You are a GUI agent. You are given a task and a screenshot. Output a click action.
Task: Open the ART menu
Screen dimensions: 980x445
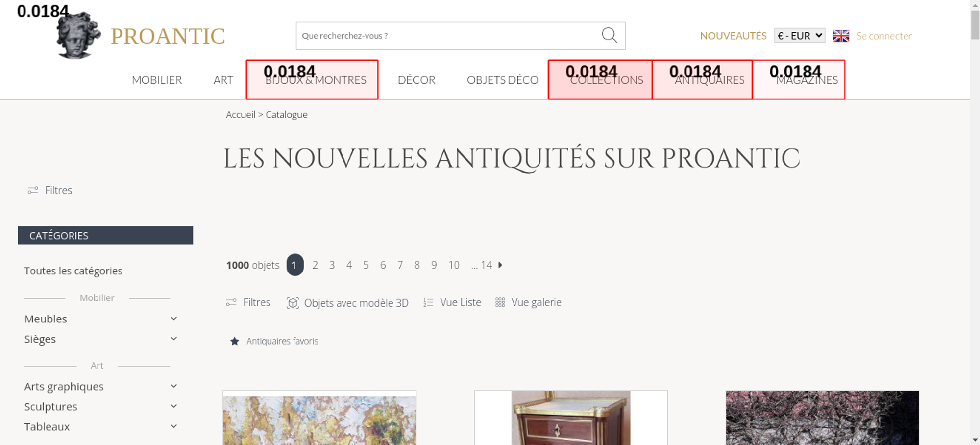(x=223, y=80)
